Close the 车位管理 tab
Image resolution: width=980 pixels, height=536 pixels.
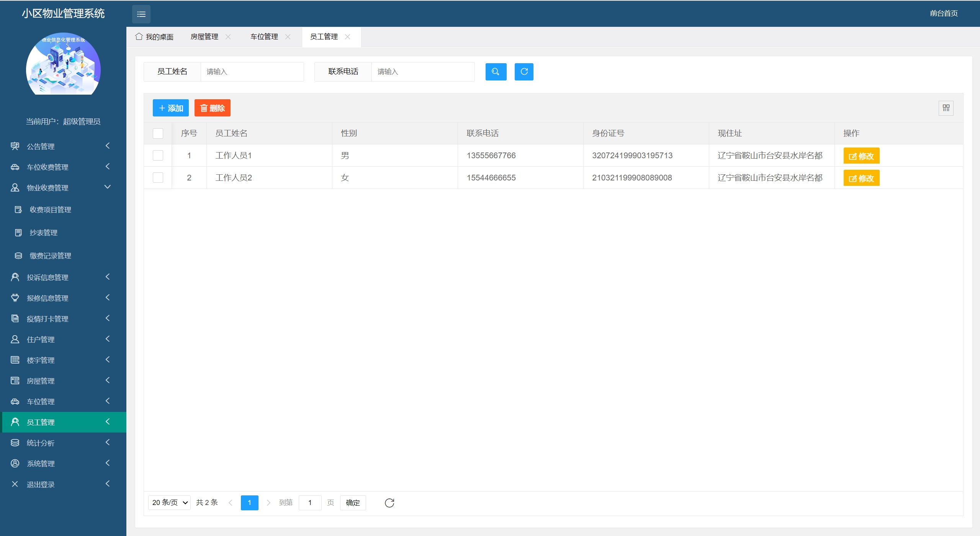[288, 37]
